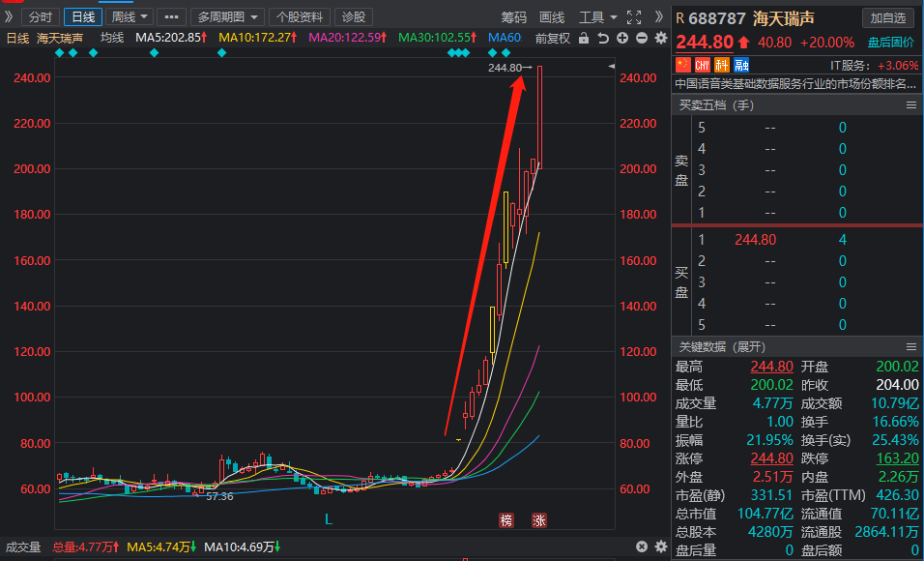The height and width of the screenshot is (561, 924).
Task: Open the 前复权 price adjustment selector
Action: [x=553, y=39]
